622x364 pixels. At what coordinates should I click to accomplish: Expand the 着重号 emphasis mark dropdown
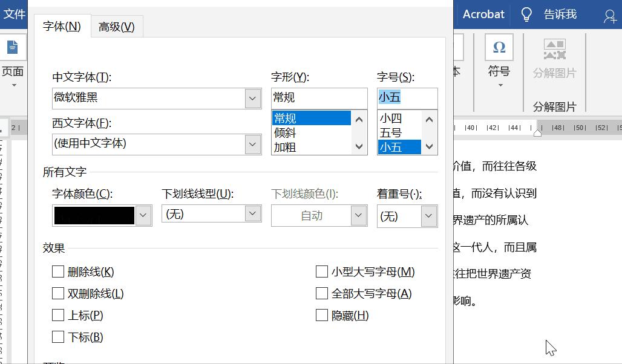[x=428, y=215]
